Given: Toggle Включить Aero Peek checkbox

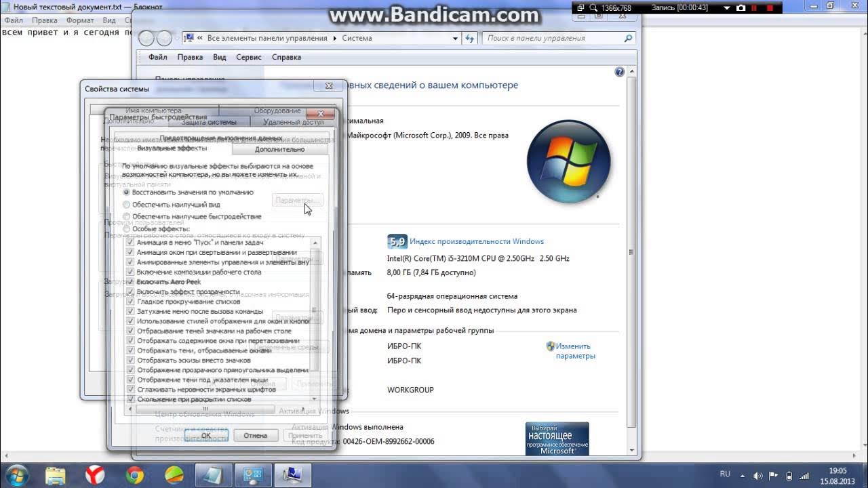Looking at the screenshot, I should (x=131, y=281).
